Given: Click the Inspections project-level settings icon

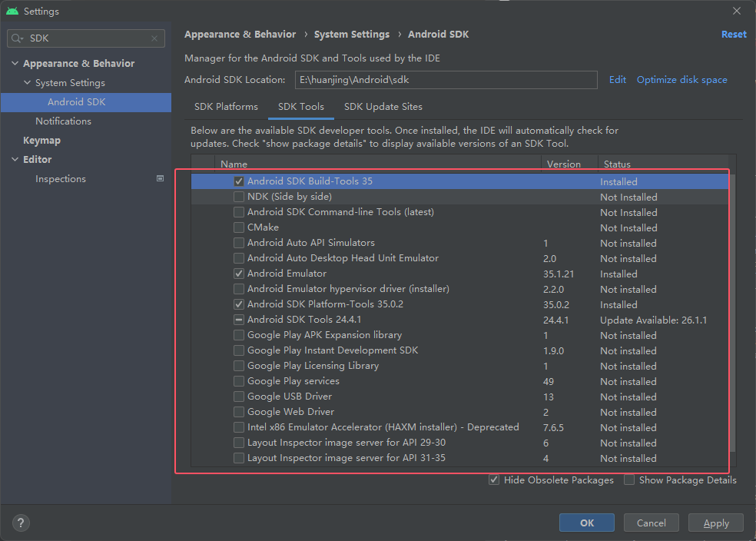Looking at the screenshot, I should pyautogui.click(x=160, y=178).
